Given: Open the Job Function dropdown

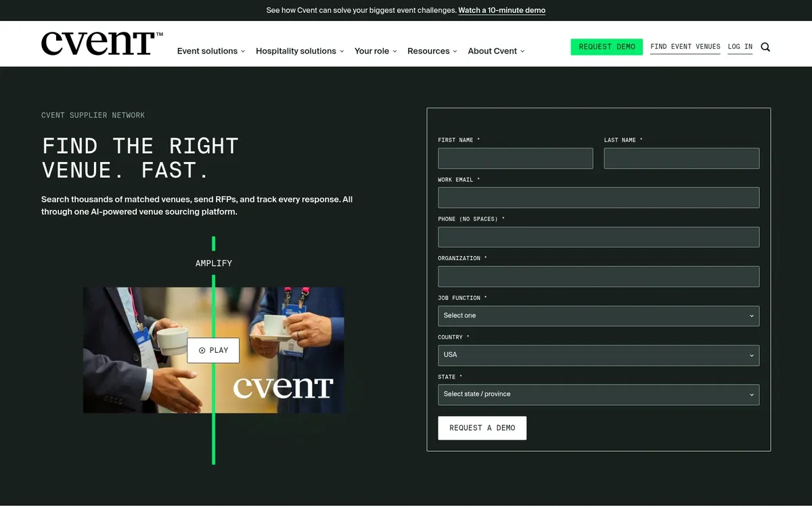Looking at the screenshot, I should click(x=599, y=316).
